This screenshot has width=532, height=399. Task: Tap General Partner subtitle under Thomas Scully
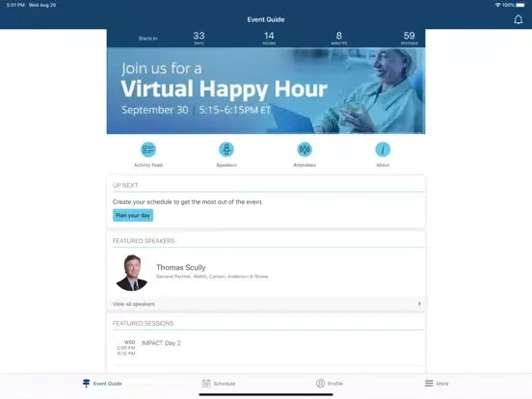(x=212, y=277)
